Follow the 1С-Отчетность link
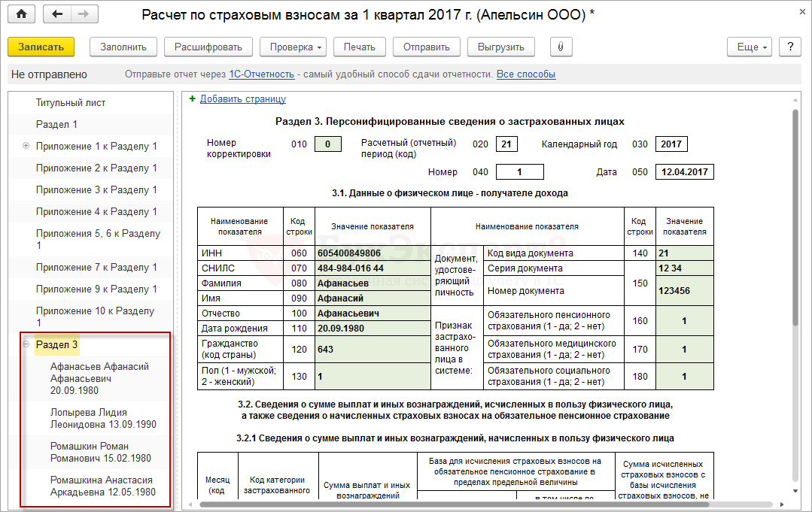 [262, 74]
